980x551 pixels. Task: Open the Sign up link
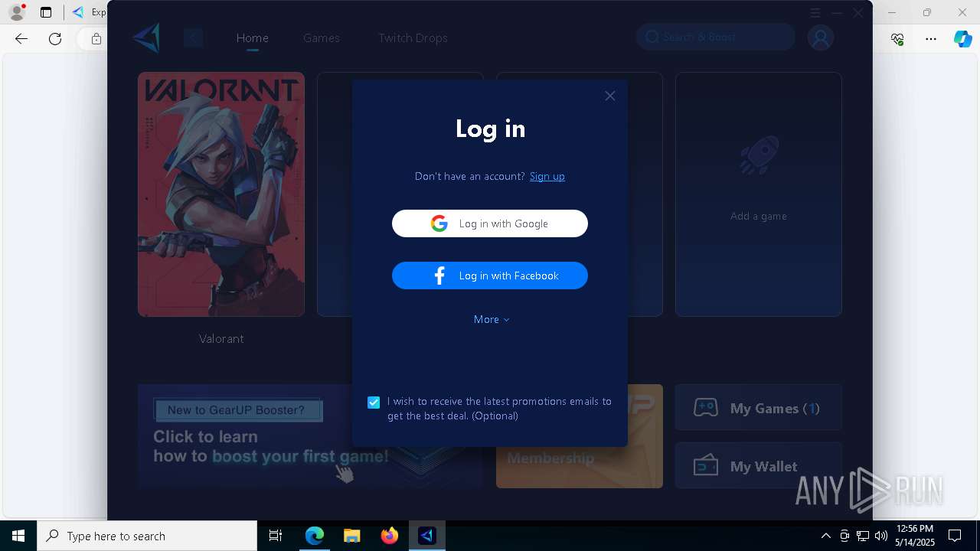pyautogui.click(x=547, y=176)
